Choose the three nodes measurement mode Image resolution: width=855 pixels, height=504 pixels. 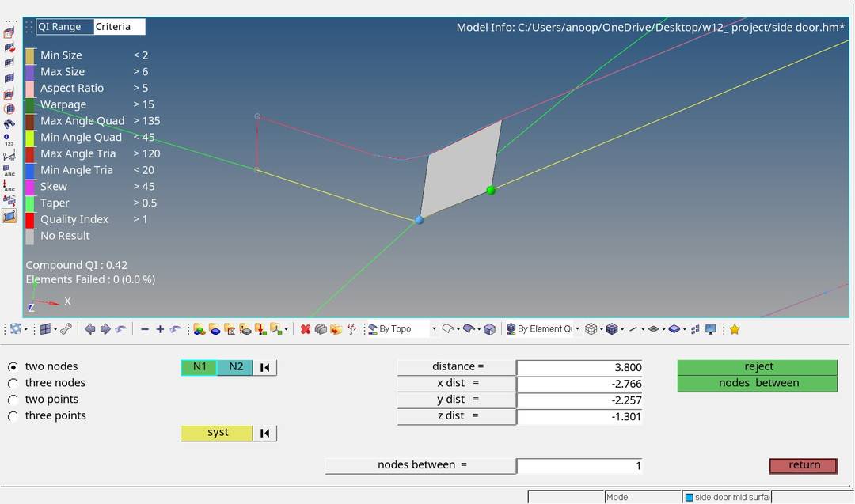(13, 382)
